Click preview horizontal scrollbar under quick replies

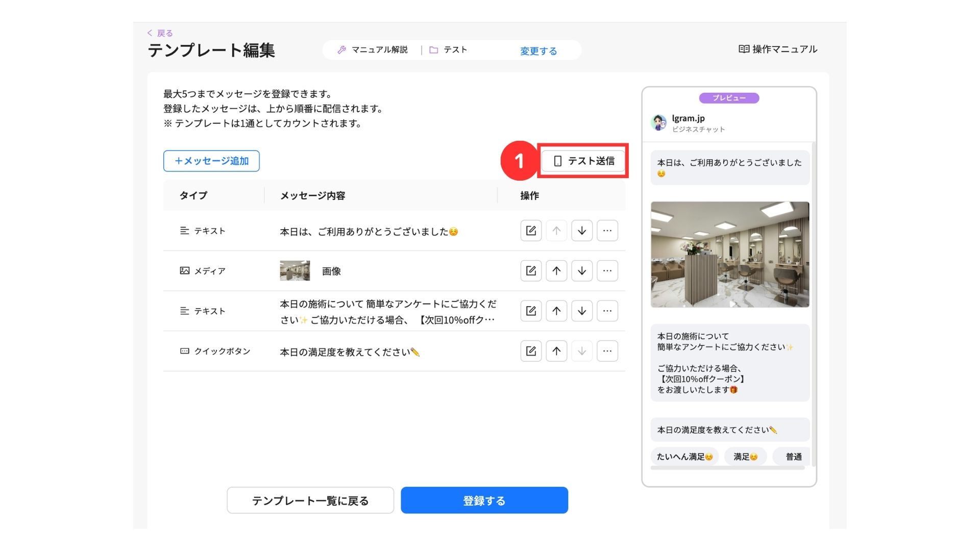pyautogui.click(x=727, y=468)
